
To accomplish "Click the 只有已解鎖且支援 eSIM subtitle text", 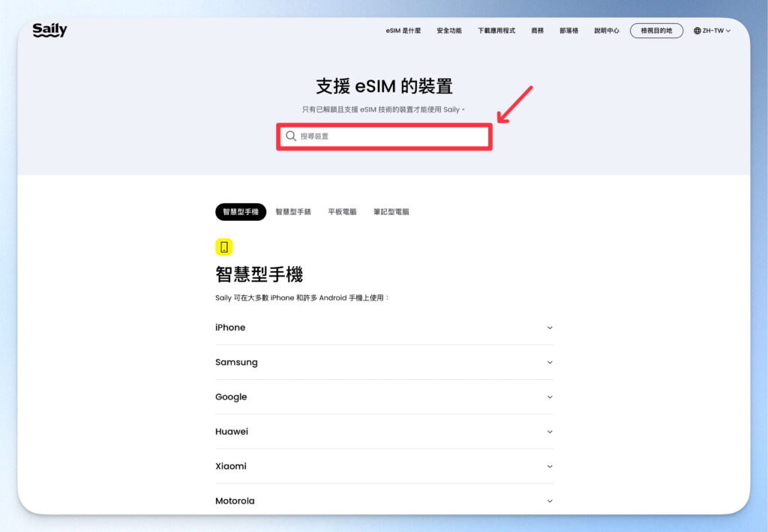I will 383,109.
